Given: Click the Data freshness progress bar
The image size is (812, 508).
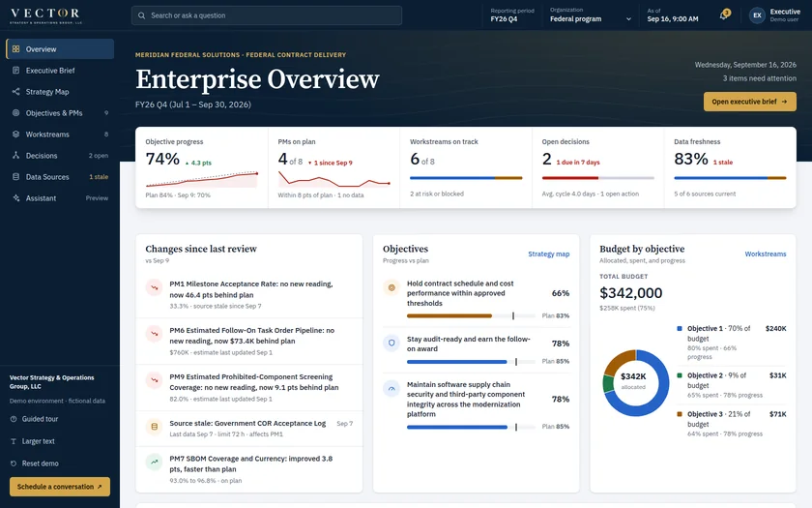Looking at the screenshot, I should [730, 178].
